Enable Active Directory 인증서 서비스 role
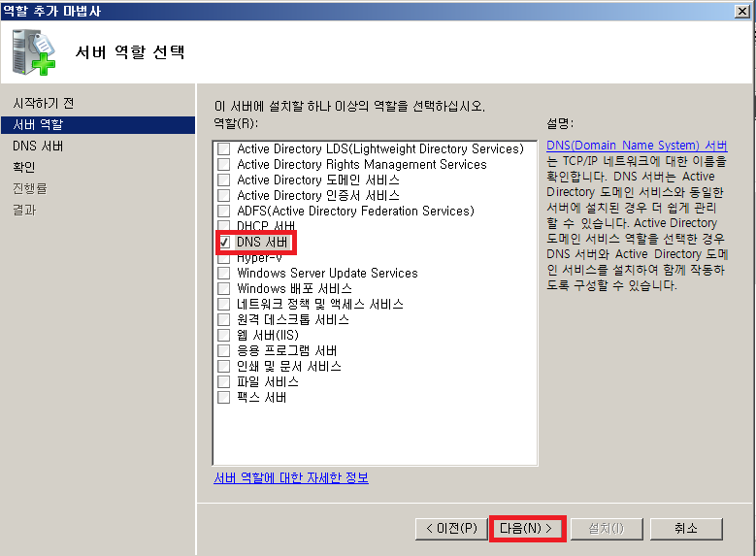Viewport: 756px width, 556px height. (x=224, y=195)
